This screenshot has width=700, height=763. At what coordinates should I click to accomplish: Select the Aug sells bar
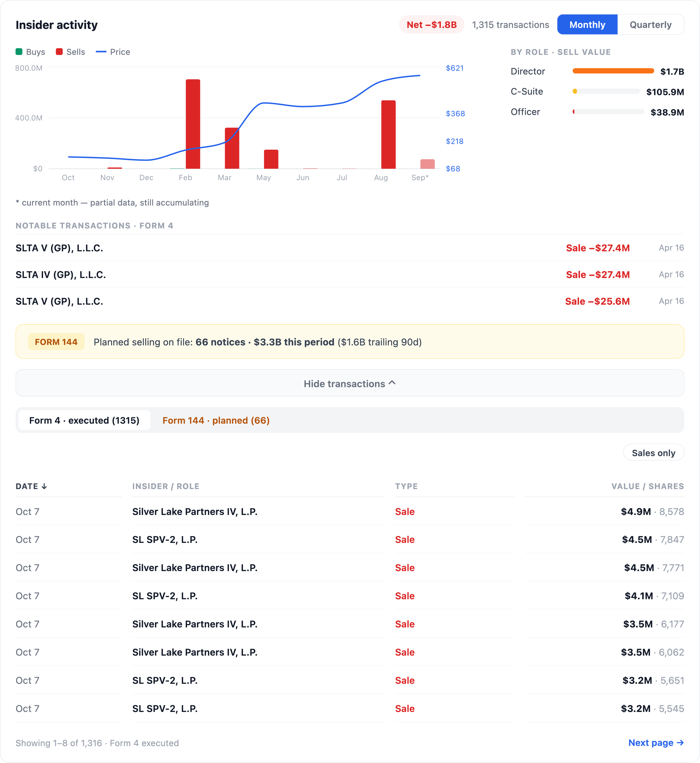pyautogui.click(x=388, y=134)
